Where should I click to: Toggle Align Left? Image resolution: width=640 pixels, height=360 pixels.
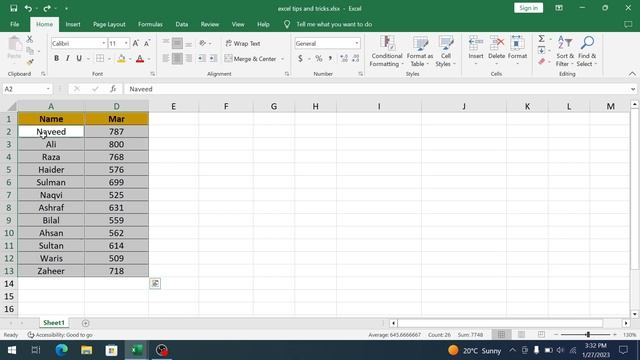[x=166, y=59]
